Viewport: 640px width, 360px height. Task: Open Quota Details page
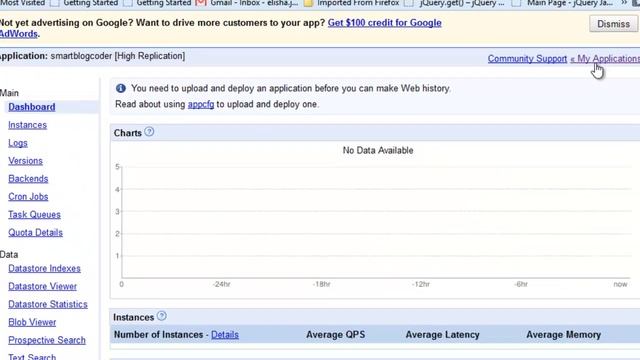[x=36, y=233]
